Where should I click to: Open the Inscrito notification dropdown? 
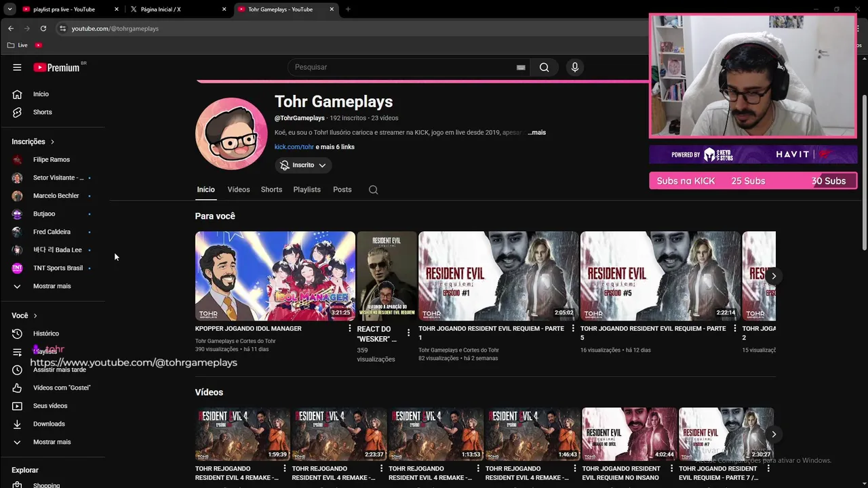304,165
